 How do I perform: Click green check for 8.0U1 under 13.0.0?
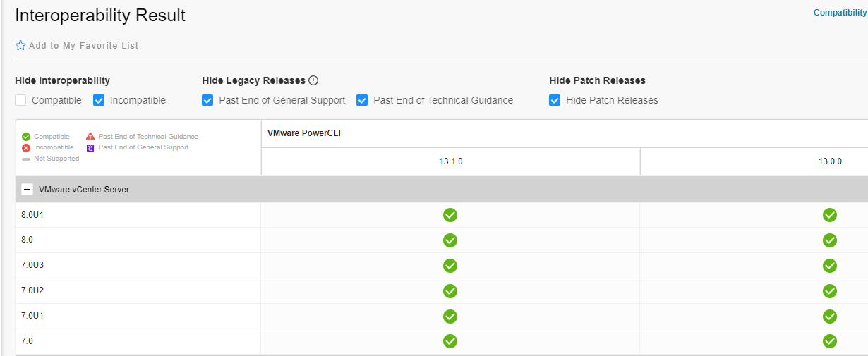click(x=830, y=215)
